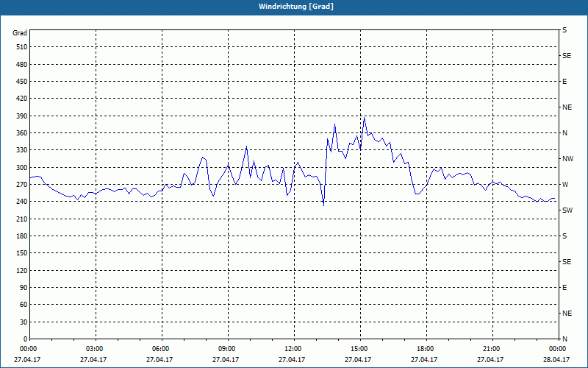Viewport: 588px width, 368px height.
Task: Click the 28.04.17 date label
Action: pyautogui.click(x=556, y=360)
